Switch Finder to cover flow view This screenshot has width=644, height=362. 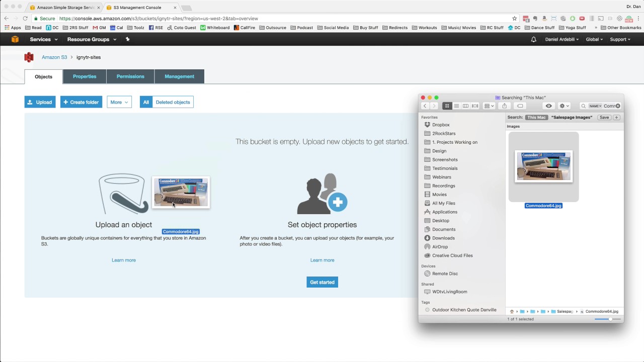coord(475,106)
